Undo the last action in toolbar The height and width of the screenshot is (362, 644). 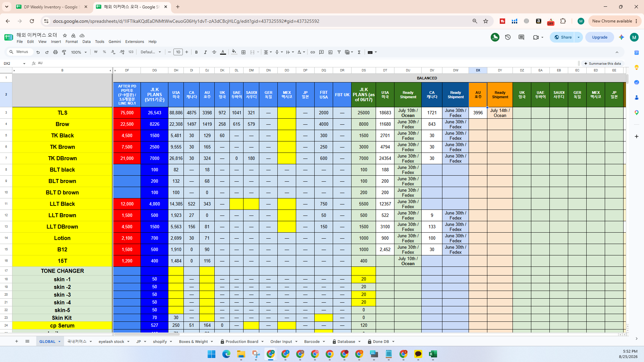pos(38,52)
